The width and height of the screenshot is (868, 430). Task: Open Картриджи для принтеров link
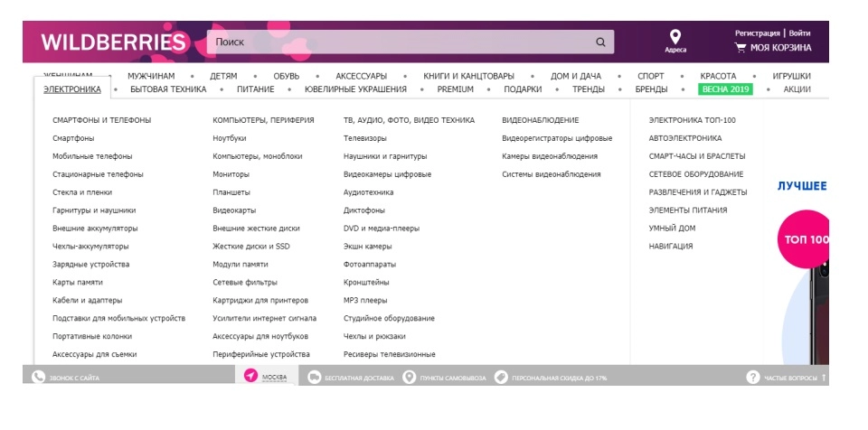click(x=260, y=301)
